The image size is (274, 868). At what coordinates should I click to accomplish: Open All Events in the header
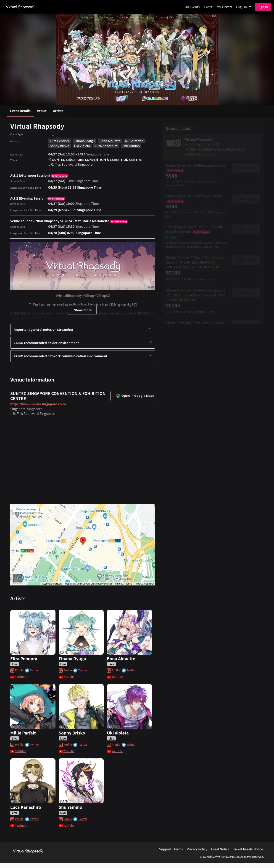(x=192, y=7)
